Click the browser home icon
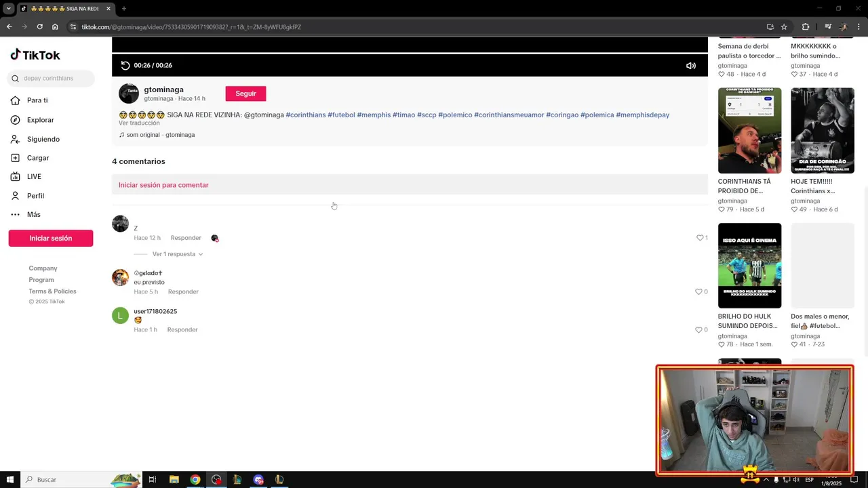The width and height of the screenshot is (868, 488). coord(55,27)
